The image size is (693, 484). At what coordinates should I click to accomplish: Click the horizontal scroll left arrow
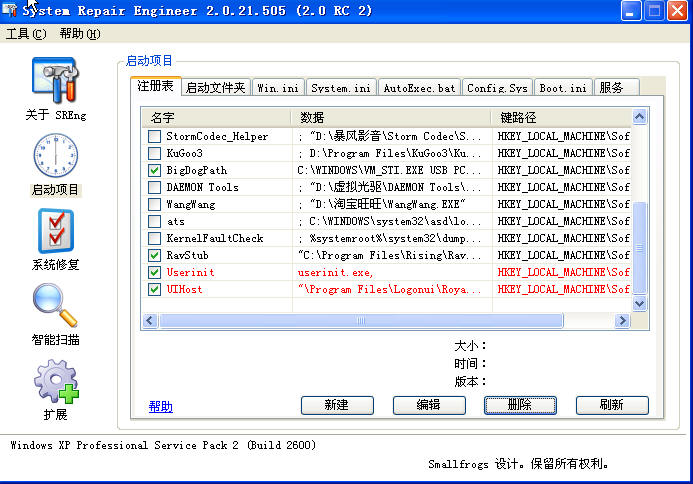coord(150,320)
